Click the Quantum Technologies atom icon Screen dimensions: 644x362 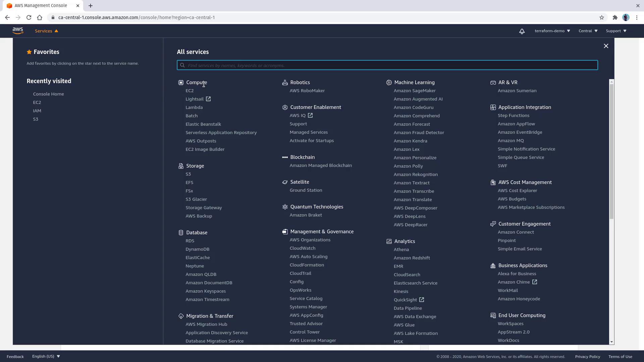285,207
